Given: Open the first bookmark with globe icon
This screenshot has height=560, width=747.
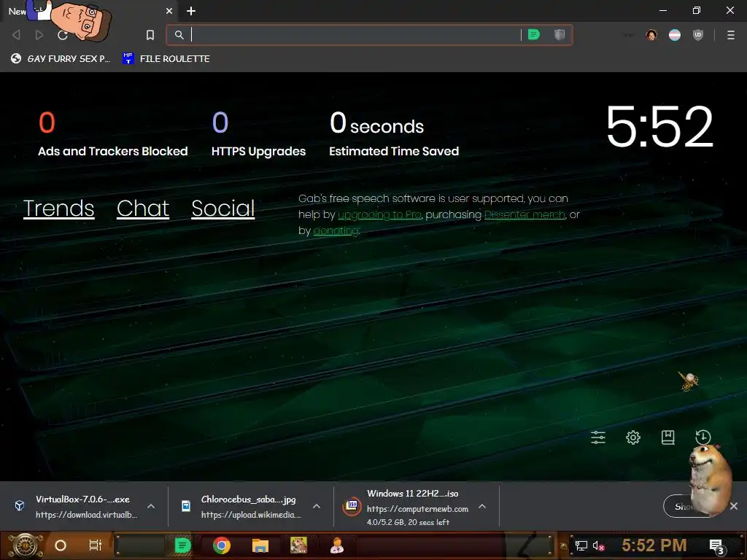Looking at the screenshot, I should pyautogui.click(x=61, y=58).
